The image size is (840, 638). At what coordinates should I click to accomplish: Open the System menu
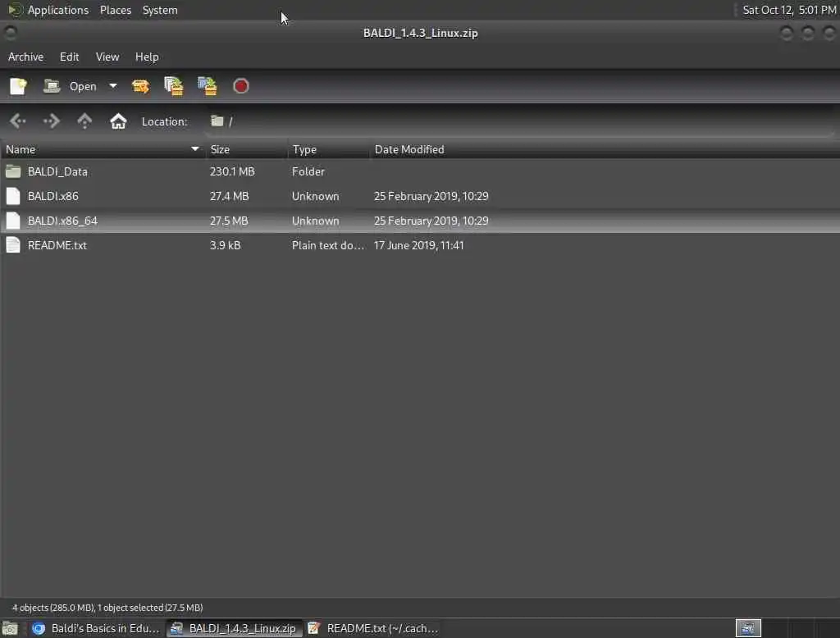click(x=160, y=10)
